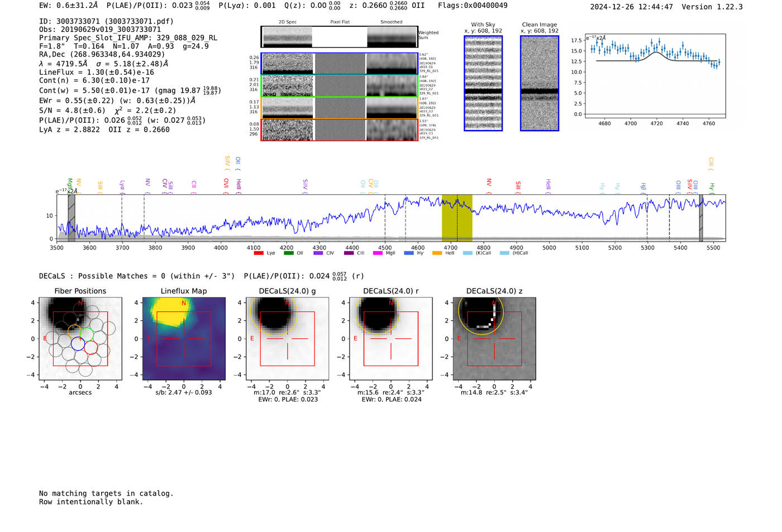Viewport: 782px width, 532px height.
Task: Click the purple CIV legend swatch
Action: click(x=318, y=253)
